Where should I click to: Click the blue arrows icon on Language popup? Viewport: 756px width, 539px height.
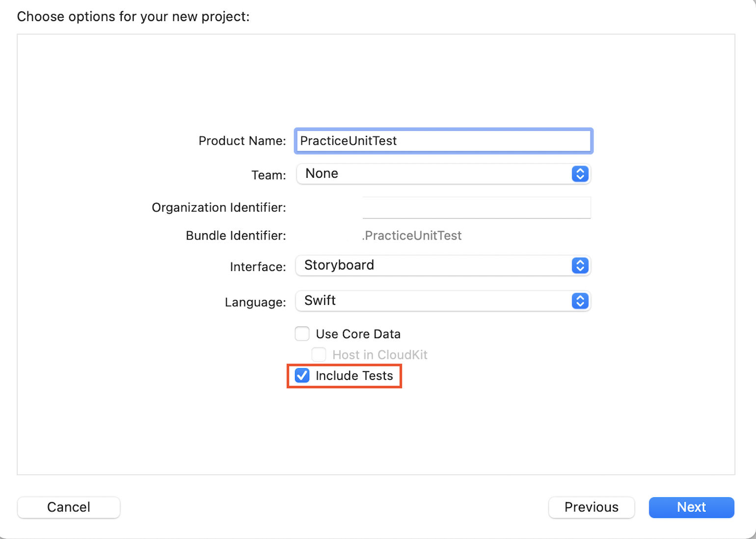580,301
